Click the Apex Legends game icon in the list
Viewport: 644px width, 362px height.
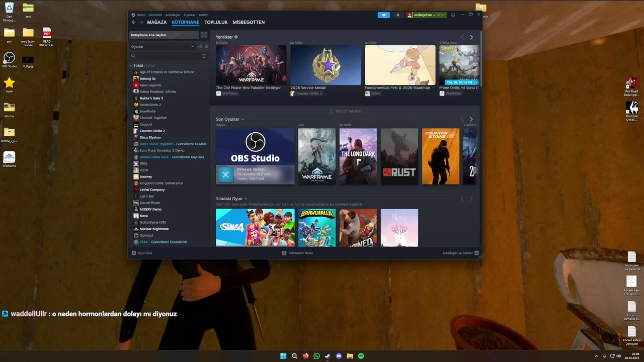pos(136,85)
